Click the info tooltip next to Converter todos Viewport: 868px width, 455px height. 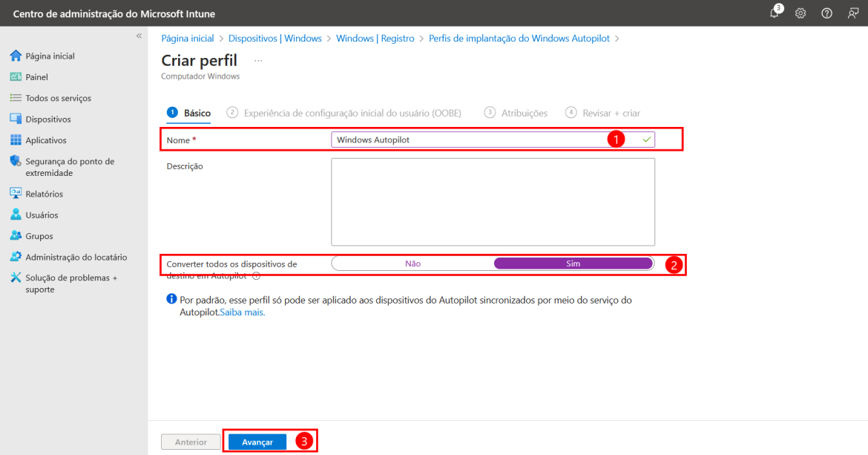[255, 275]
